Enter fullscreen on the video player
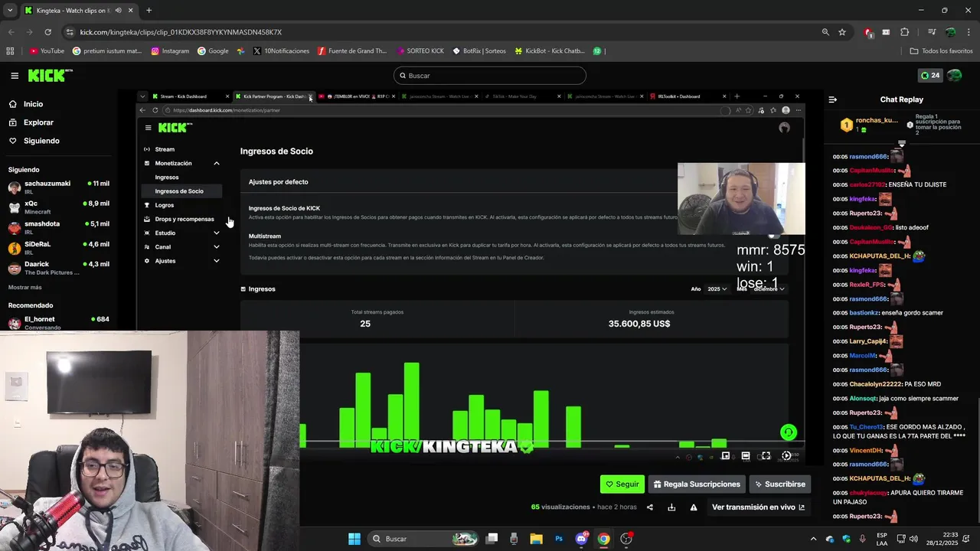980x551 pixels. 765,456
